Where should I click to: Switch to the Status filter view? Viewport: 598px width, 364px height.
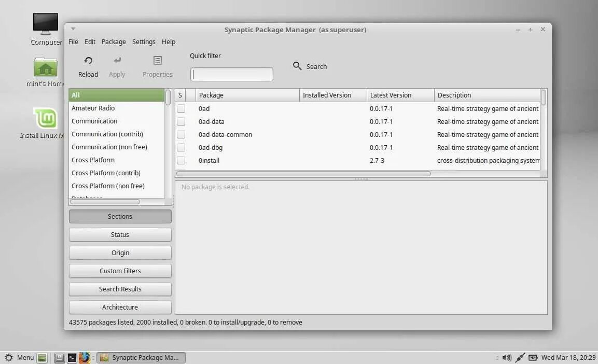click(120, 235)
